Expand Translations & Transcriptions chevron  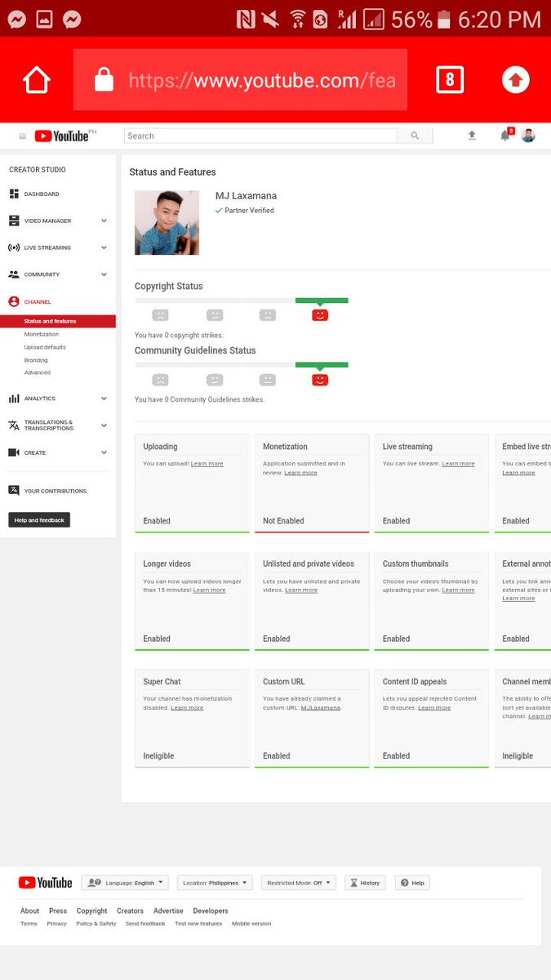[x=104, y=425]
